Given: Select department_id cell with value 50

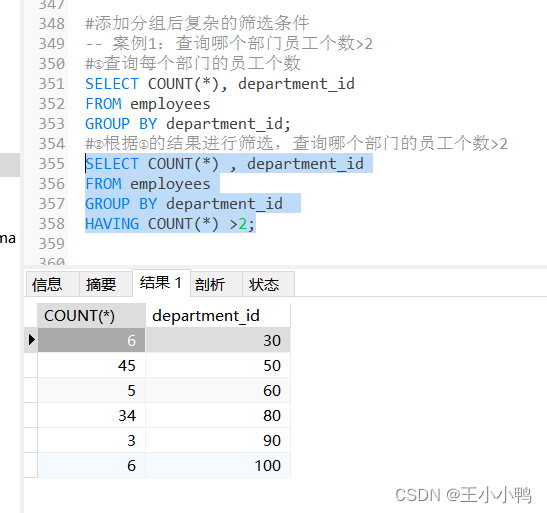Looking at the screenshot, I should [218, 365].
